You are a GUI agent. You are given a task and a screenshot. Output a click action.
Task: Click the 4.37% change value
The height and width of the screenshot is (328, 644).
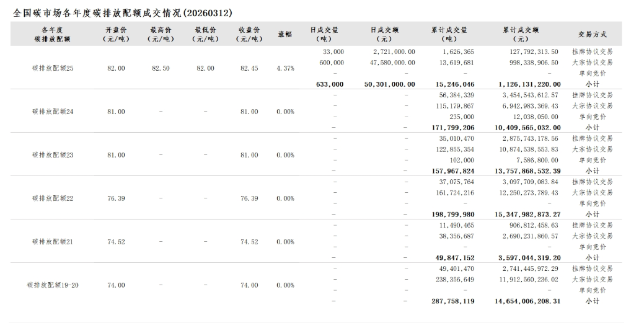(285, 68)
